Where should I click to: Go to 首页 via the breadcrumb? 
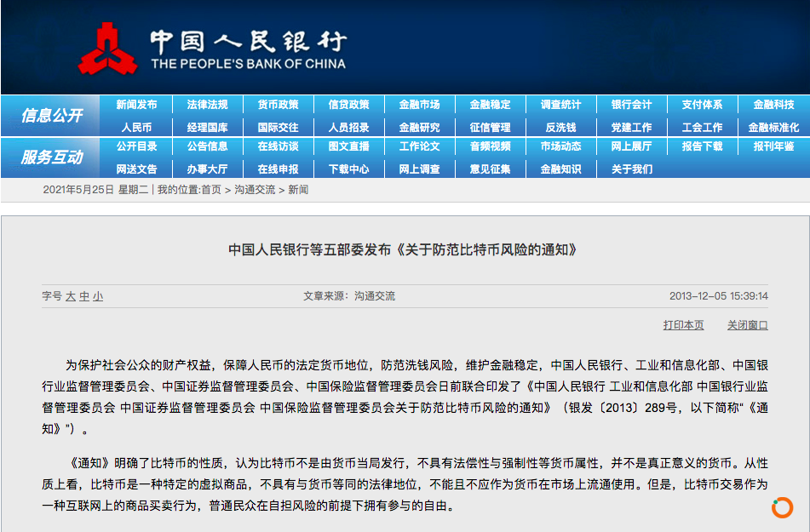[x=210, y=190]
